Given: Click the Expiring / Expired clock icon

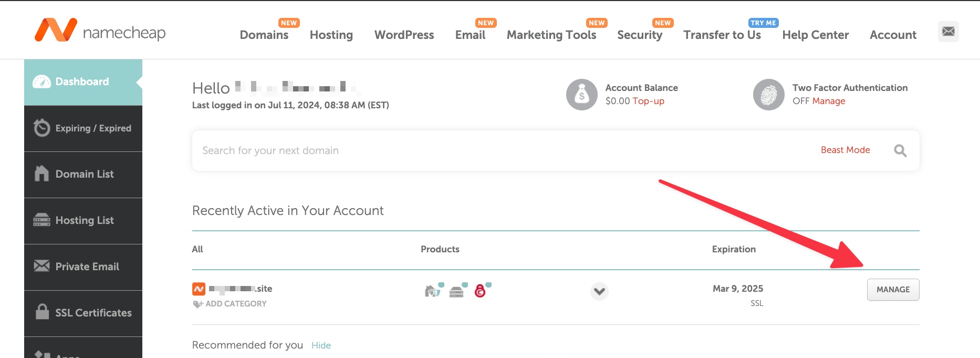Looking at the screenshot, I should click(41, 128).
